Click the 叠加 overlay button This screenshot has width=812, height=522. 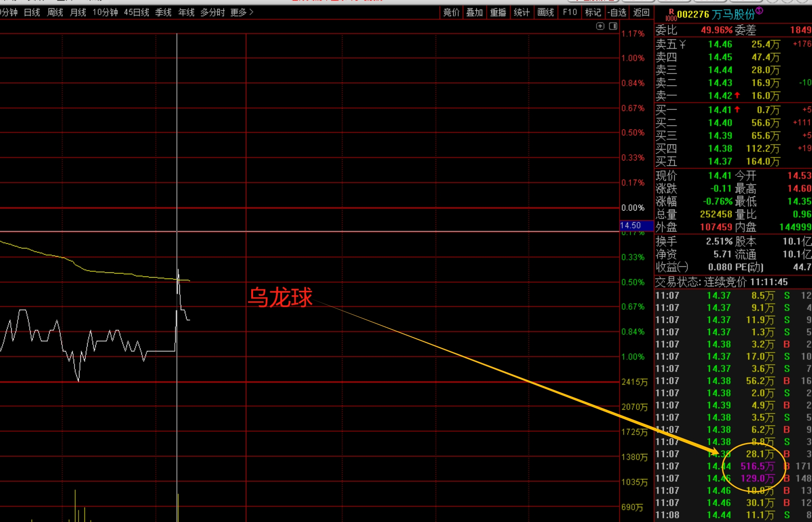474,13
